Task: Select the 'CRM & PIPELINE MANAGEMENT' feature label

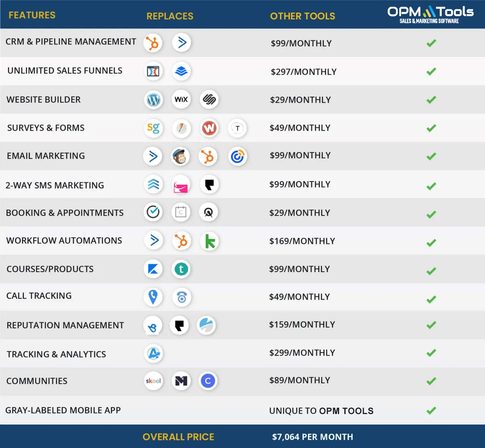Action: [71, 42]
